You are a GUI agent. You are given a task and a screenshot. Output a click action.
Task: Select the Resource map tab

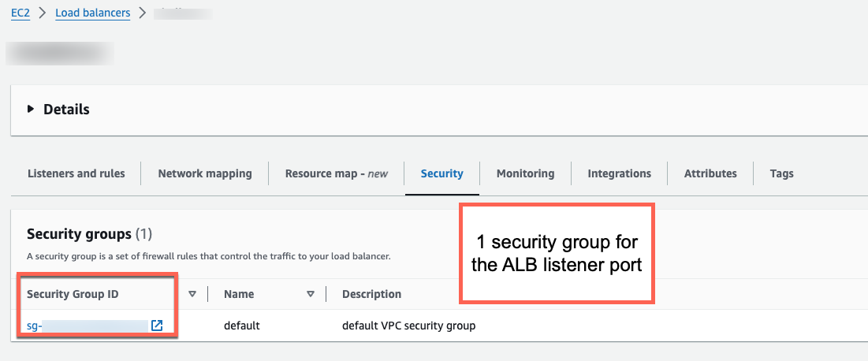point(337,173)
